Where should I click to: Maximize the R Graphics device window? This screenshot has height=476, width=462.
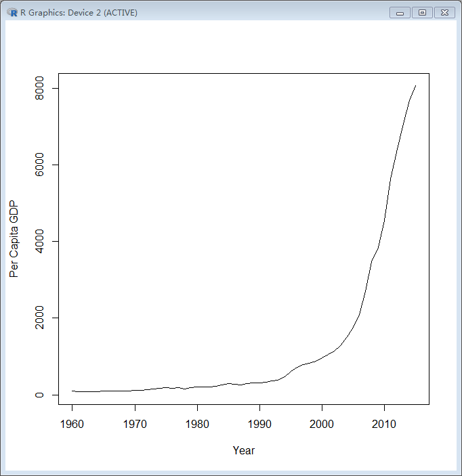[422, 12]
